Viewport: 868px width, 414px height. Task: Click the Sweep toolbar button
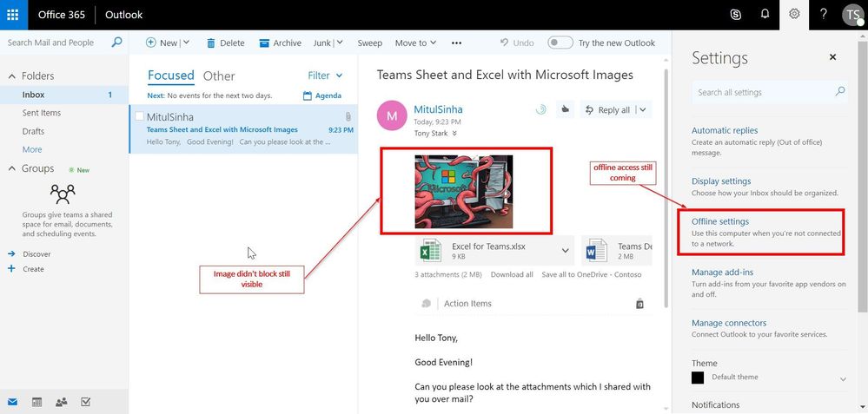pos(370,43)
